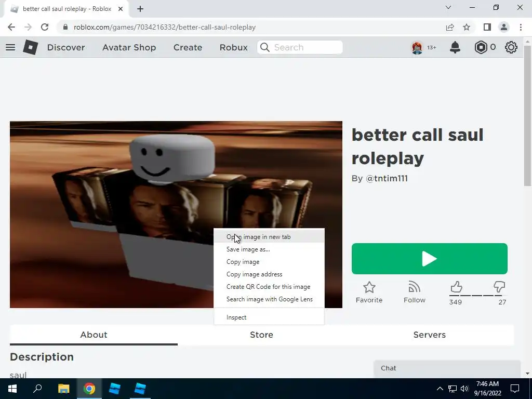The image size is (532, 399).
Task: Open Chrome tab search dropdown
Action: [x=448, y=7]
